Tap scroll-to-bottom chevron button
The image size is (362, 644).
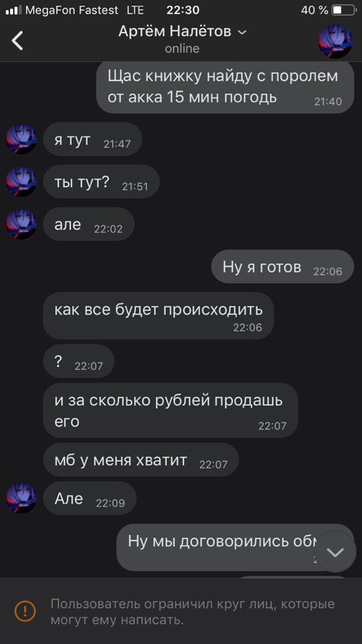(x=335, y=552)
